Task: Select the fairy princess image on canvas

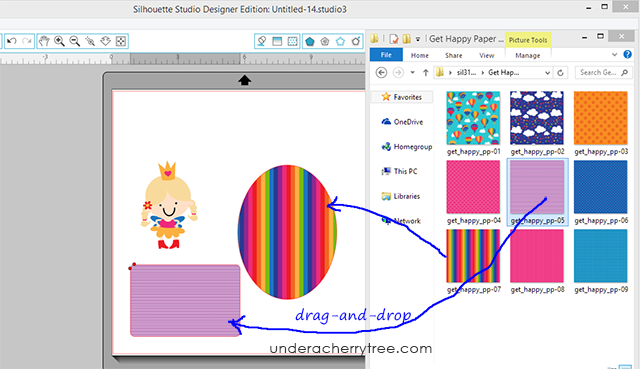Action: (x=169, y=205)
